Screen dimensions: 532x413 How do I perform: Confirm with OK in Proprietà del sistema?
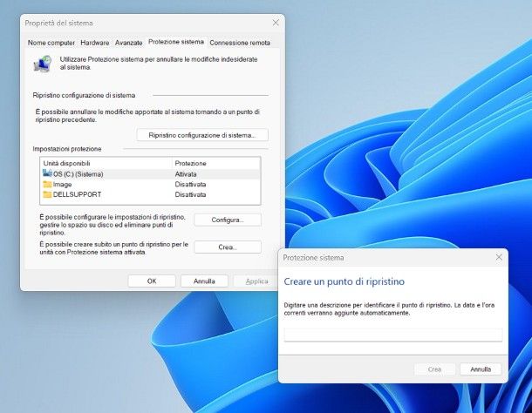click(x=152, y=281)
